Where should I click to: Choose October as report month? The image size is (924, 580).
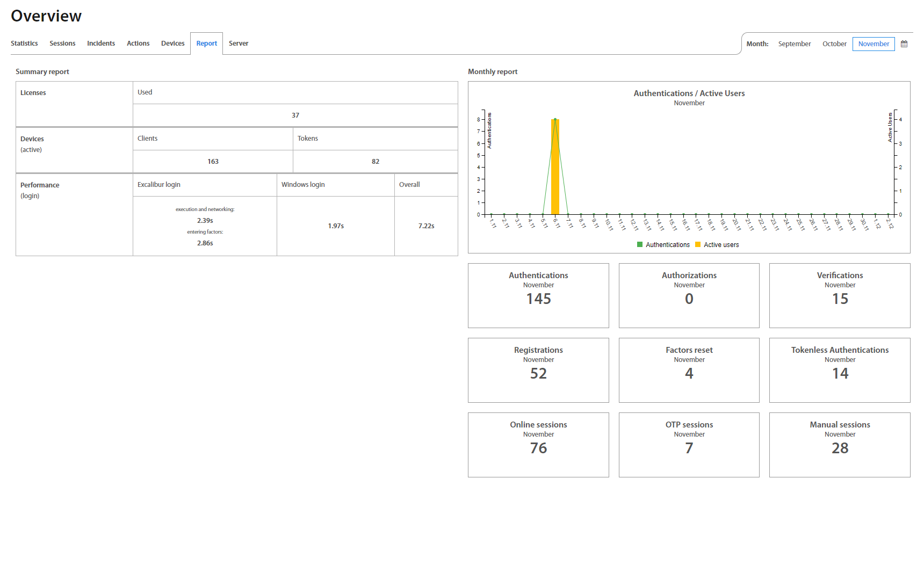tap(834, 44)
